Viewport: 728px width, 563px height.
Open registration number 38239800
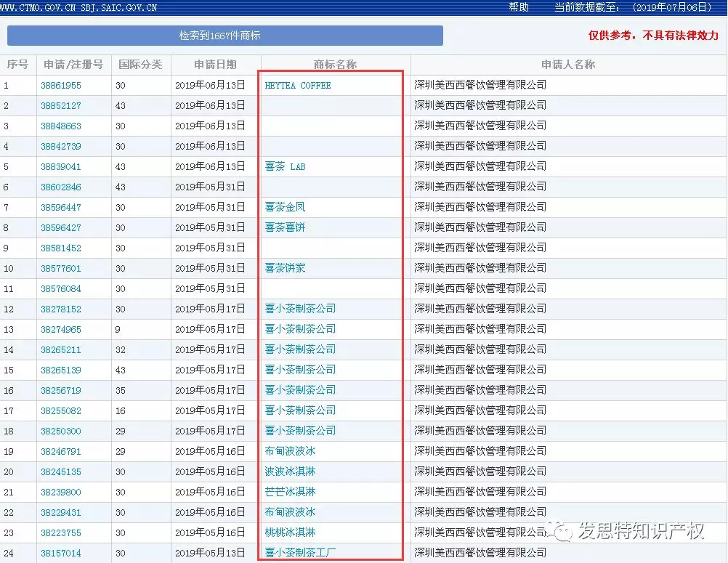[x=61, y=493]
